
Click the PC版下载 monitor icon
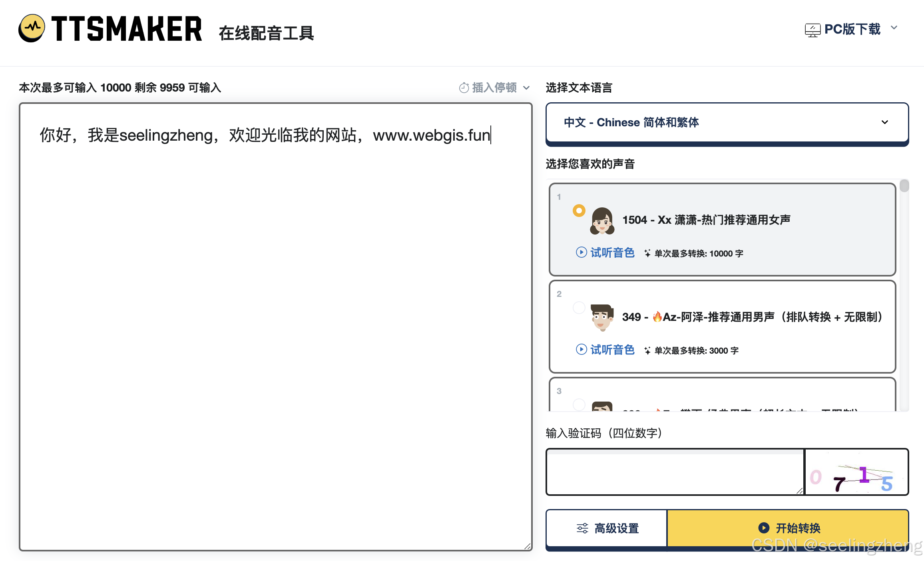[x=812, y=30]
